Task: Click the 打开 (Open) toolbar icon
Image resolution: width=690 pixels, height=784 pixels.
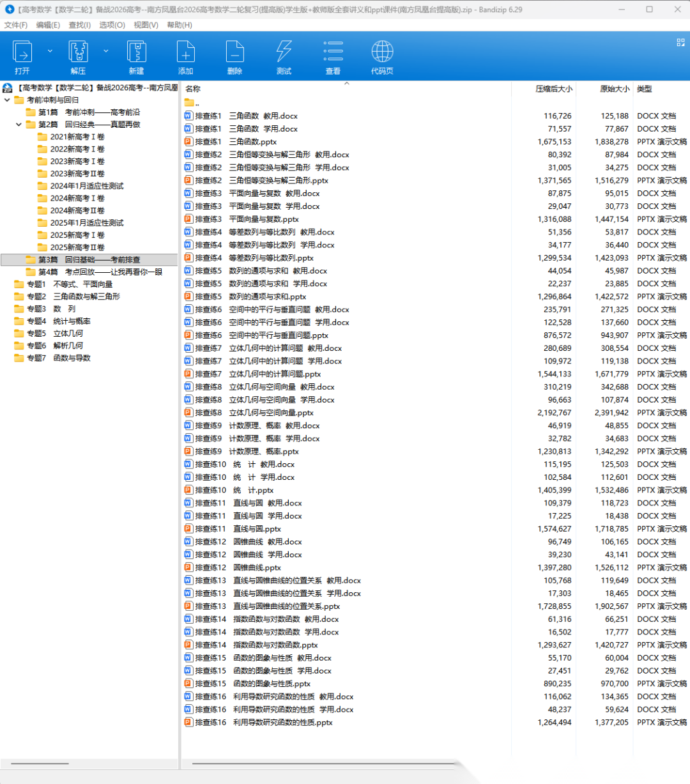Action: tap(22, 56)
